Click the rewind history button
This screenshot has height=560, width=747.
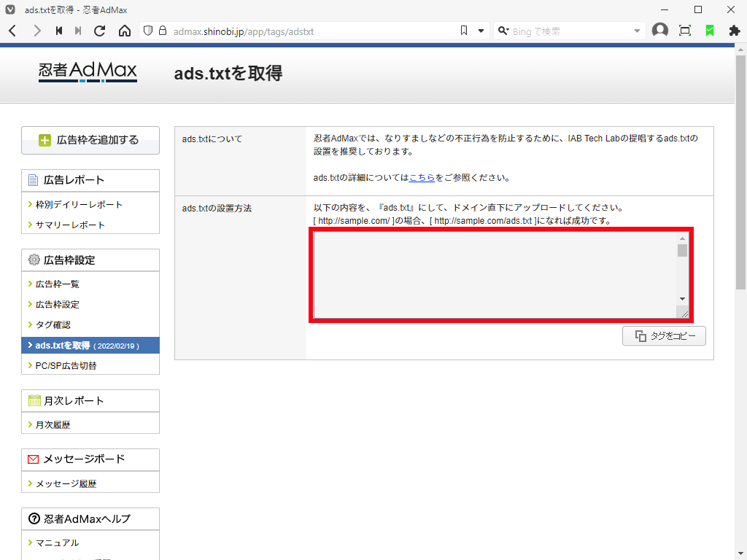pos(59,31)
